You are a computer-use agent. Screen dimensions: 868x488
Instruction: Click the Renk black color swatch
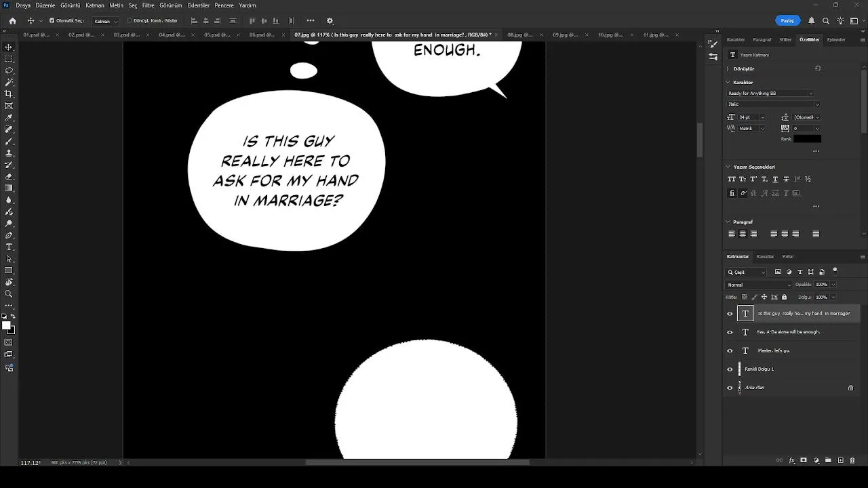pos(807,139)
